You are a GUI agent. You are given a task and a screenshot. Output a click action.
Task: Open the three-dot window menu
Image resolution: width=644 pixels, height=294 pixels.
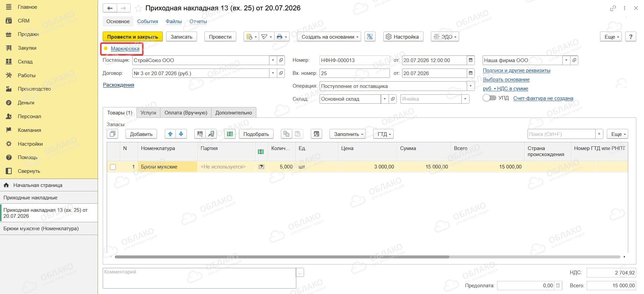[625, 8]
